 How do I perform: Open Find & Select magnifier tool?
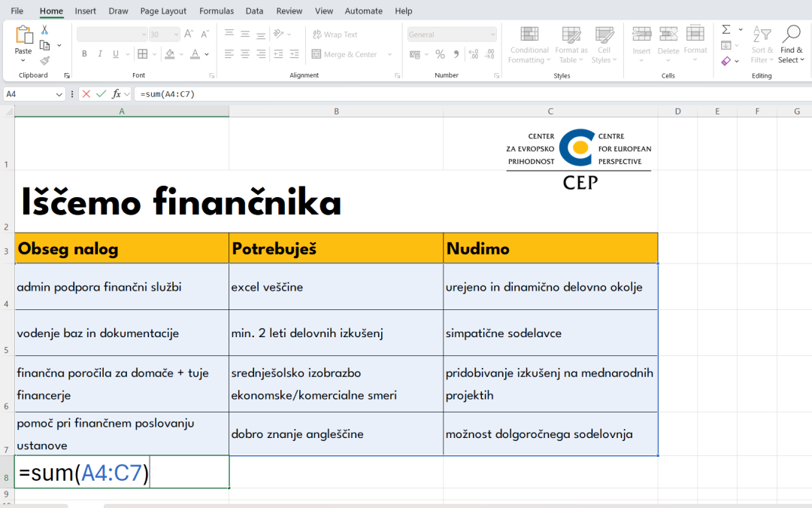click(791, 44)
